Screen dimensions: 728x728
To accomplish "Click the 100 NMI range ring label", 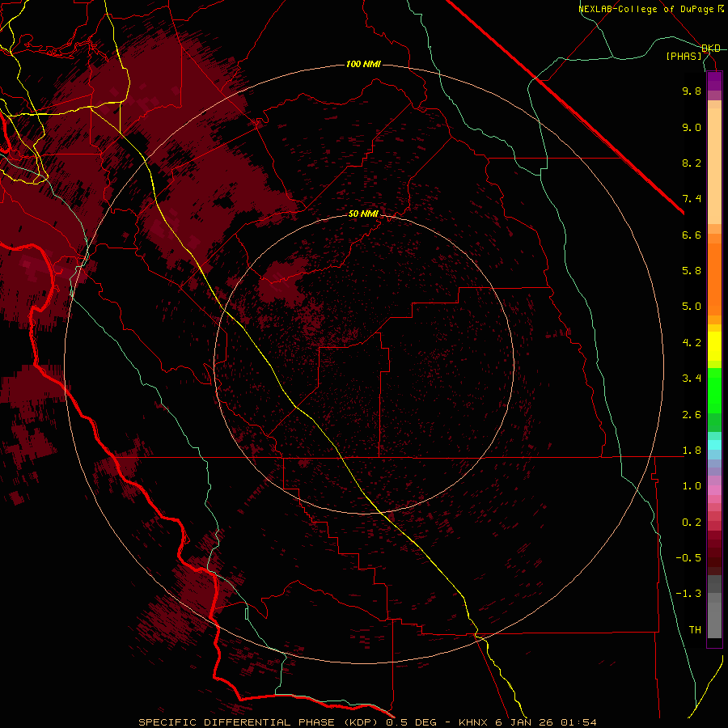I will coord(363,64).
